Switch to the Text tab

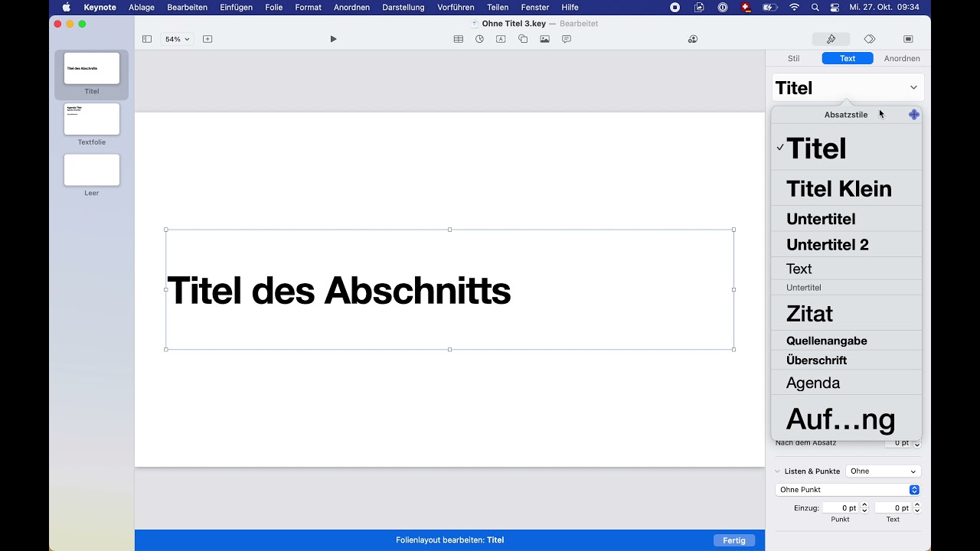pos(848,58)
